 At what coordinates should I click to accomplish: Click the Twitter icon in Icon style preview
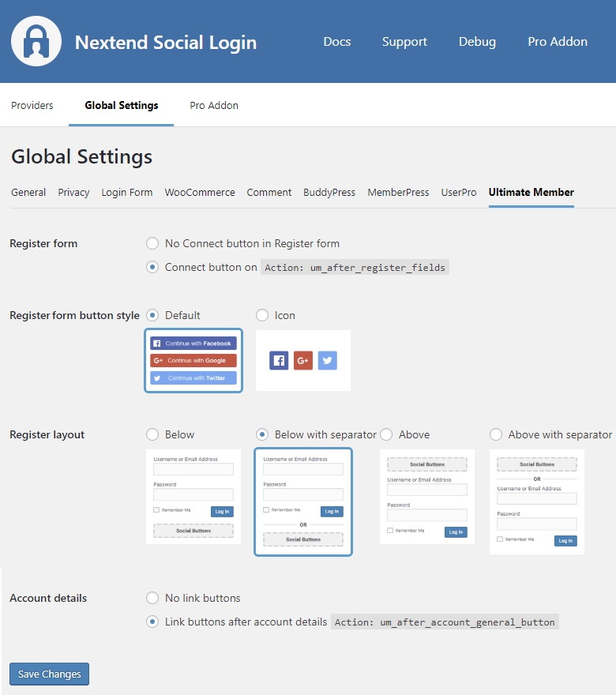pos(328,361)
